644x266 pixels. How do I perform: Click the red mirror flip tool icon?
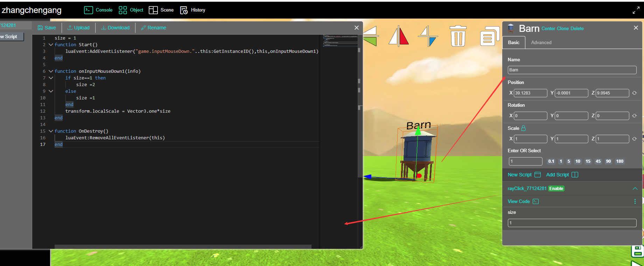coord(399,36)
